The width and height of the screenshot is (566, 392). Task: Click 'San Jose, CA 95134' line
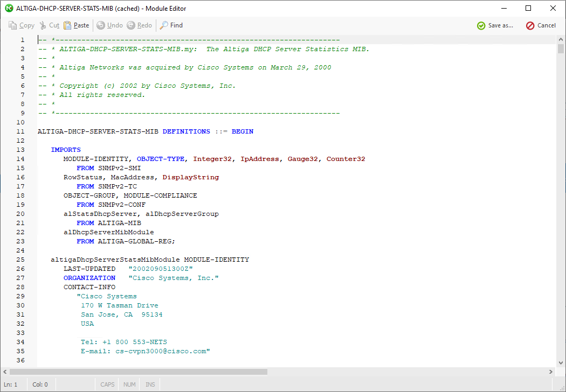coord(122,315)
